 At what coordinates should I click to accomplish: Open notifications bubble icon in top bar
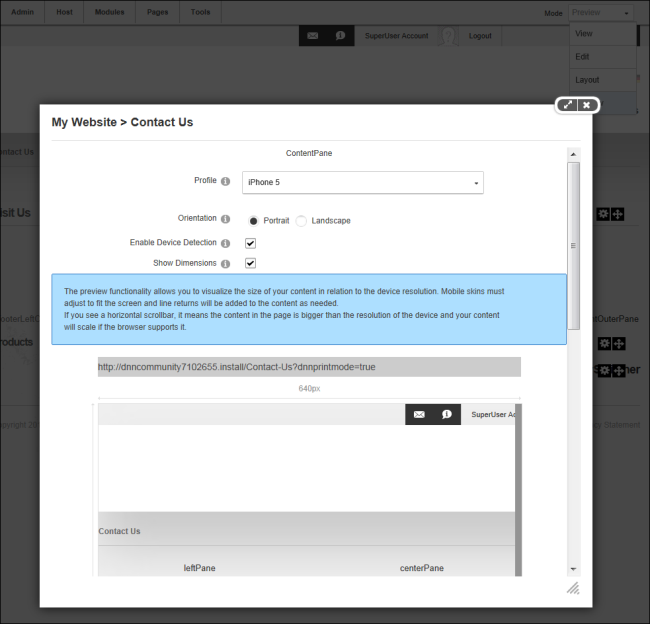(340, 36)
